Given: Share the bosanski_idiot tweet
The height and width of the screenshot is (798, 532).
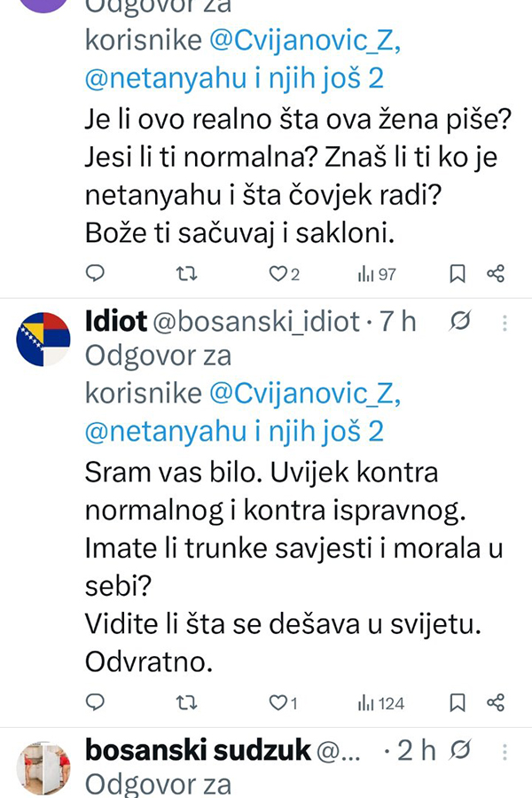Looking at the screenshot, I should 496,703.
